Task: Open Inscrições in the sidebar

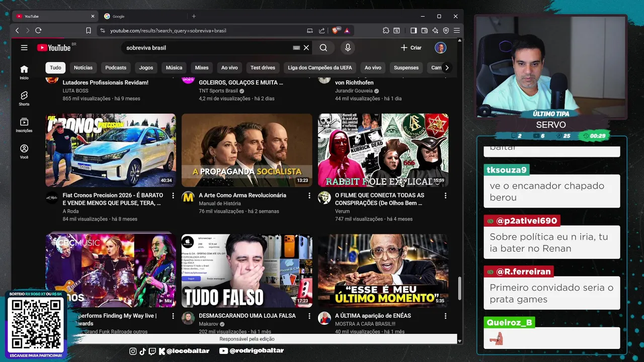Action: [24, 125]
